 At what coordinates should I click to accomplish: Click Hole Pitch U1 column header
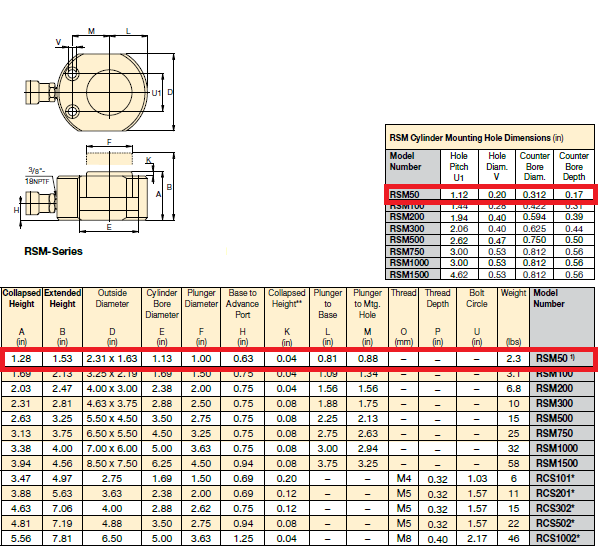(x=459, y=167)
